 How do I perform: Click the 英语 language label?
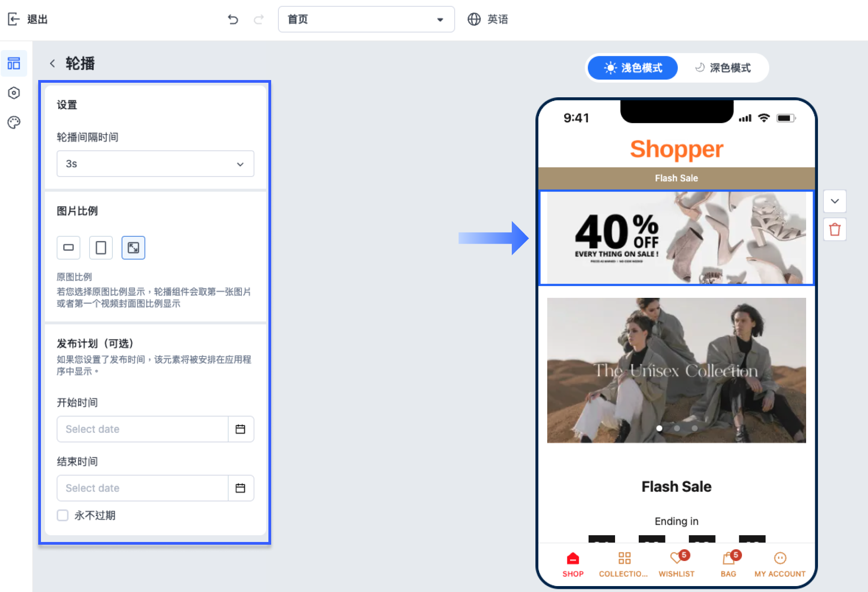[x=498, y=19]
